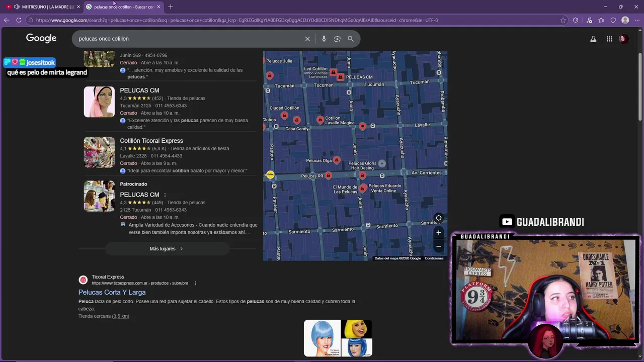644x362 pixels.
Task: Start voice search with the microphone
Action: click(324, 39)
